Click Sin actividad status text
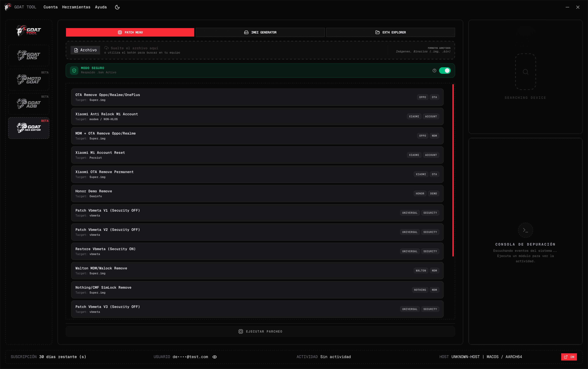This screenshot has width=588, height=369. coord(335,357)
